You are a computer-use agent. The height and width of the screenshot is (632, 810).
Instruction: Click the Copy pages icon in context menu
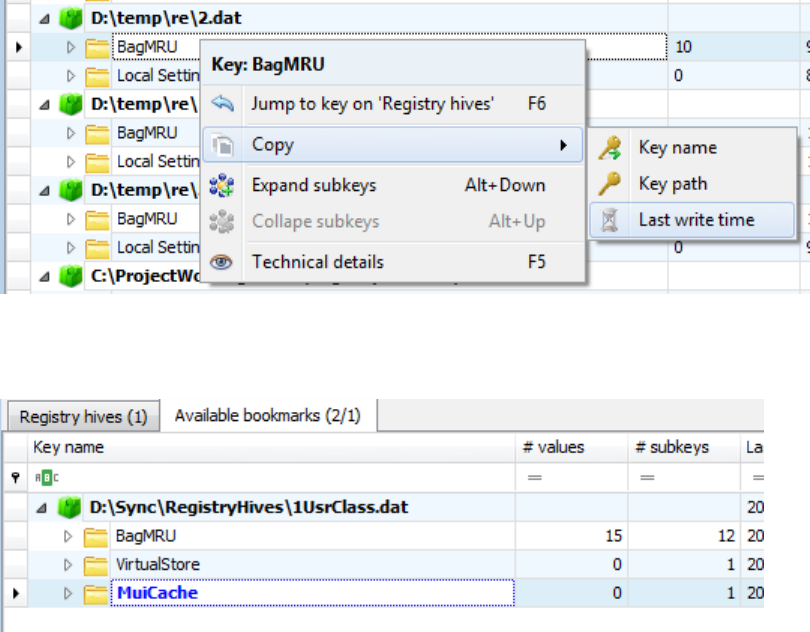click(223, 145)
